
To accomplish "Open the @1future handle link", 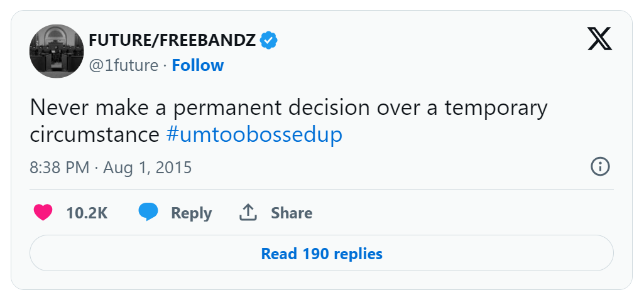I will (124, 65).
